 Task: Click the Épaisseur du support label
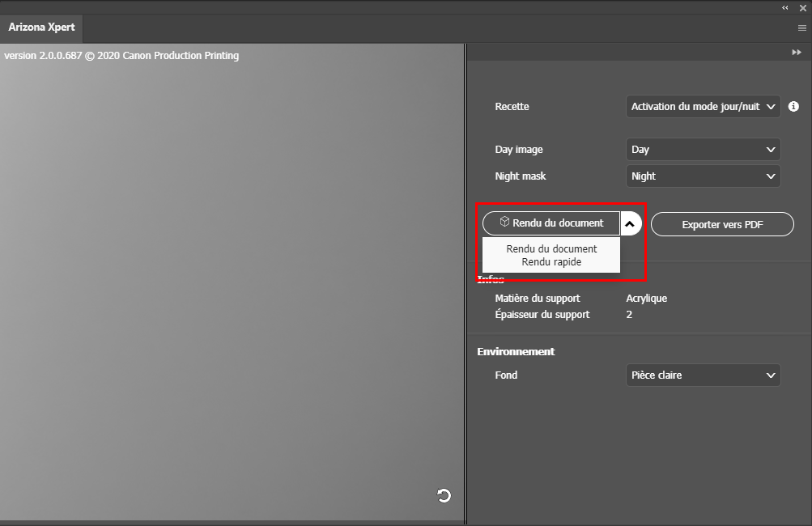542,314
